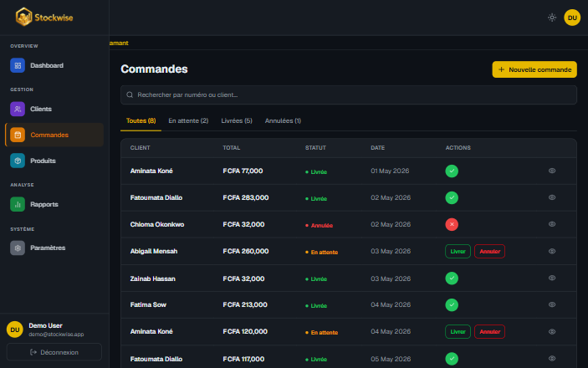Click demo@stockwise.app email text

[x=56, y=335]
